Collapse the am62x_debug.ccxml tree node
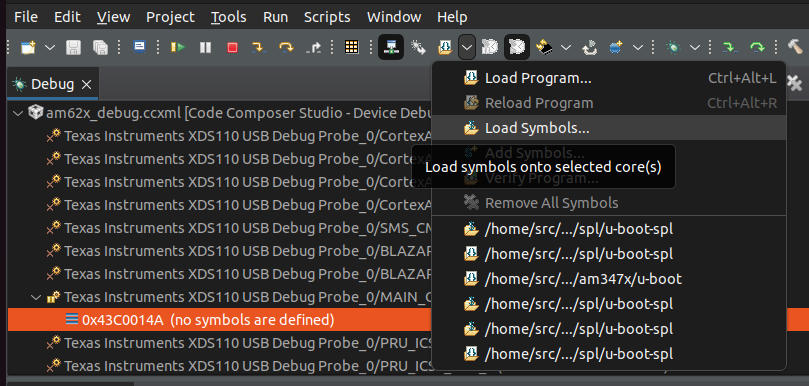This screenshot has height=386, width=809. (19, 113)
